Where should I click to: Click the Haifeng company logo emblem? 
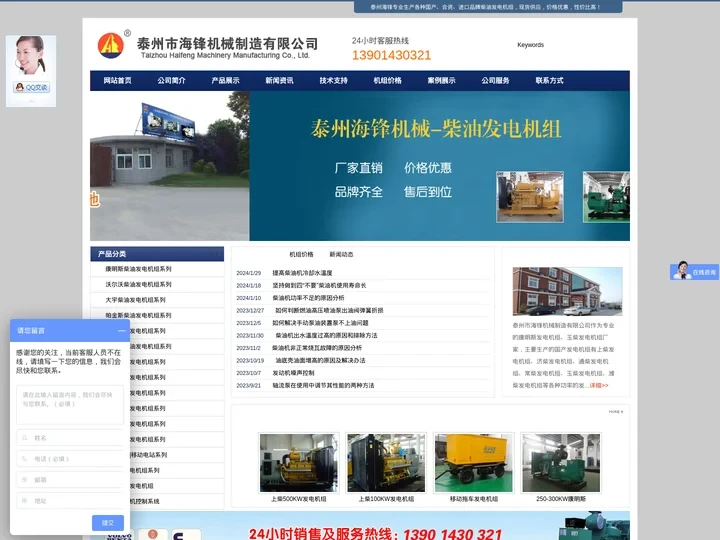[111, 45]
